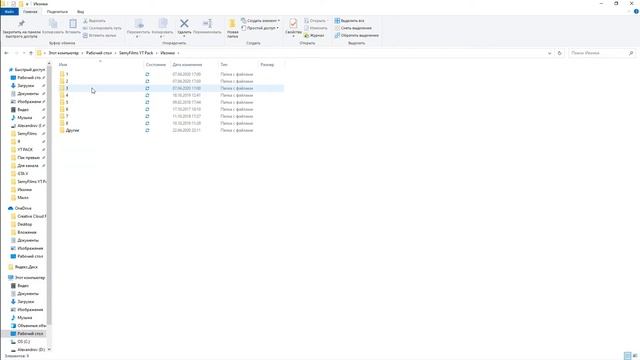The width and height of the screenshot is (640, 360).
Task: Open the Файл tab
Action: 9,12
